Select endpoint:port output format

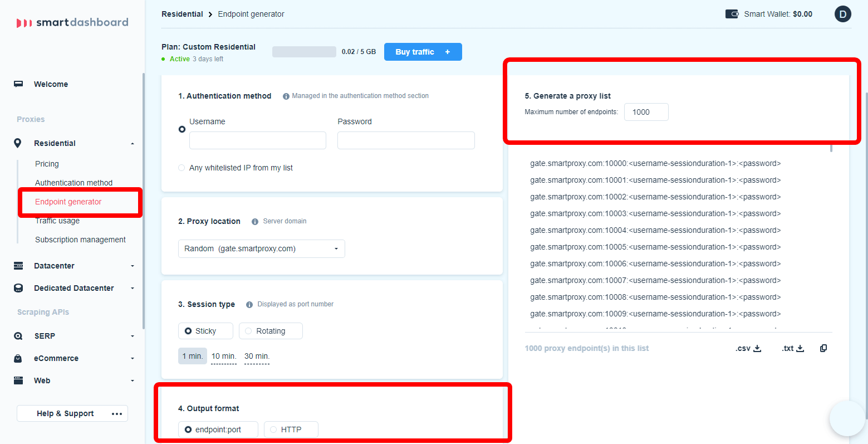click(218, 430)
